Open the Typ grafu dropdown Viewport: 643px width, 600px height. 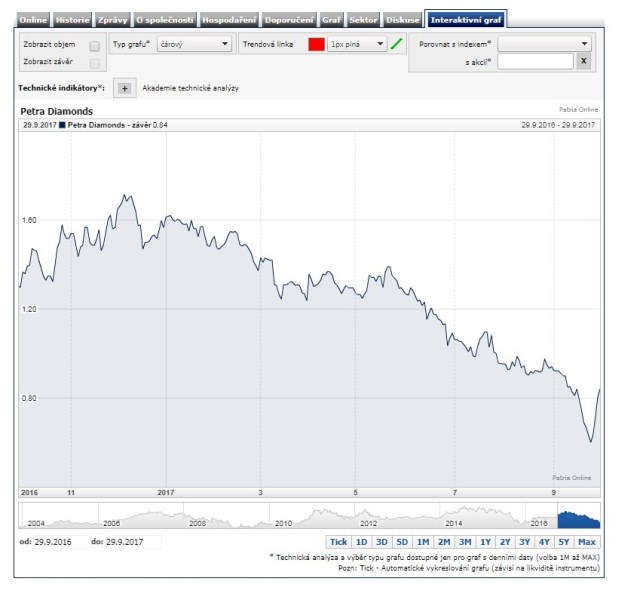(194, 44)
